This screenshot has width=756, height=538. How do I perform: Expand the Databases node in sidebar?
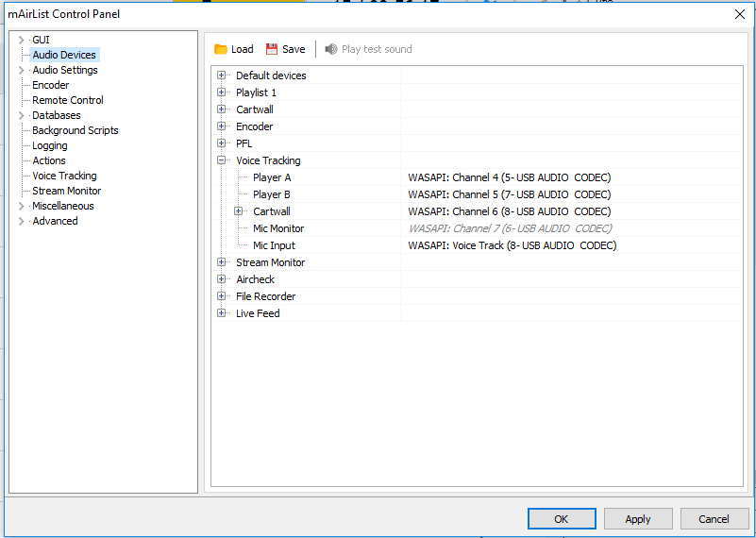click(x=21, y=116)
